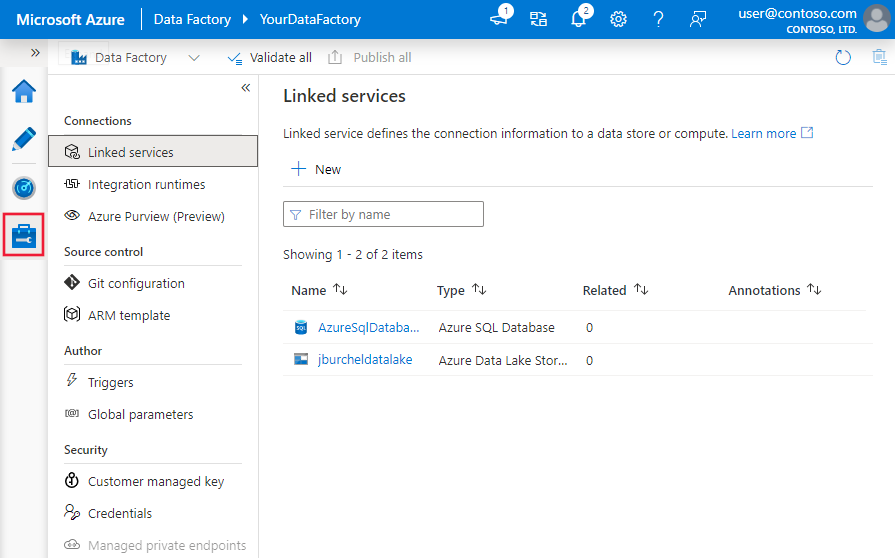895x558 pixels.
Task: Open the Monitor gauge icon
Action: 23,187
